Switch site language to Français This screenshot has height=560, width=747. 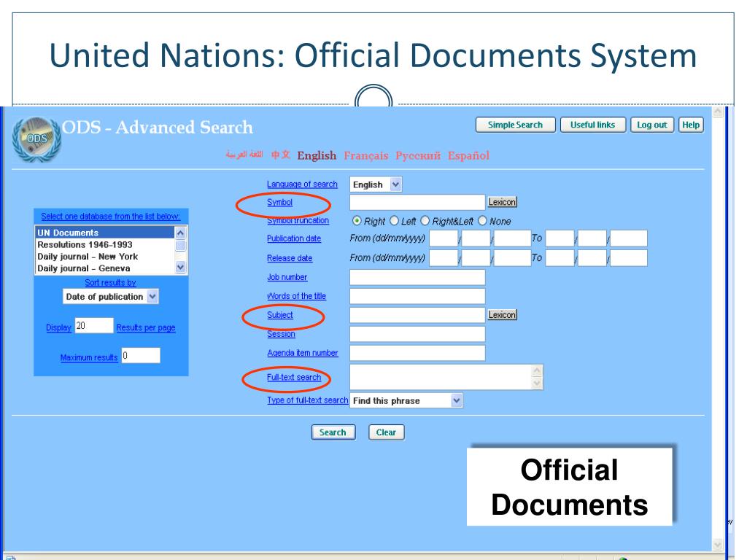[366, 156]
